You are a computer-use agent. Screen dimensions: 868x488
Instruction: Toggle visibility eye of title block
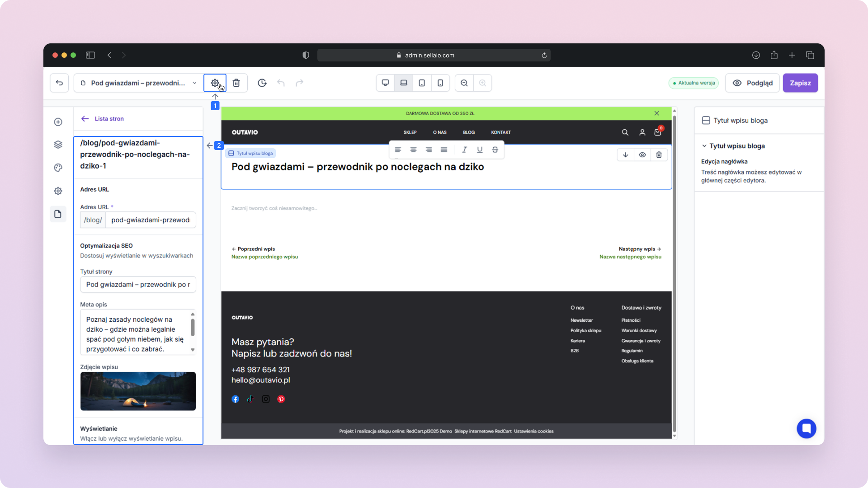[x=642, y=155]
